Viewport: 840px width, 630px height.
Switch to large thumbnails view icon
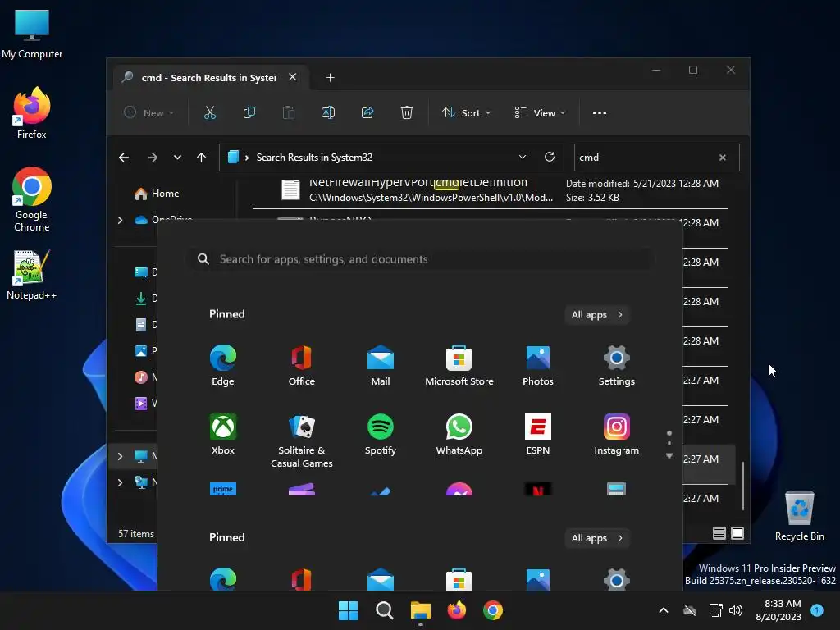point(737,533)
